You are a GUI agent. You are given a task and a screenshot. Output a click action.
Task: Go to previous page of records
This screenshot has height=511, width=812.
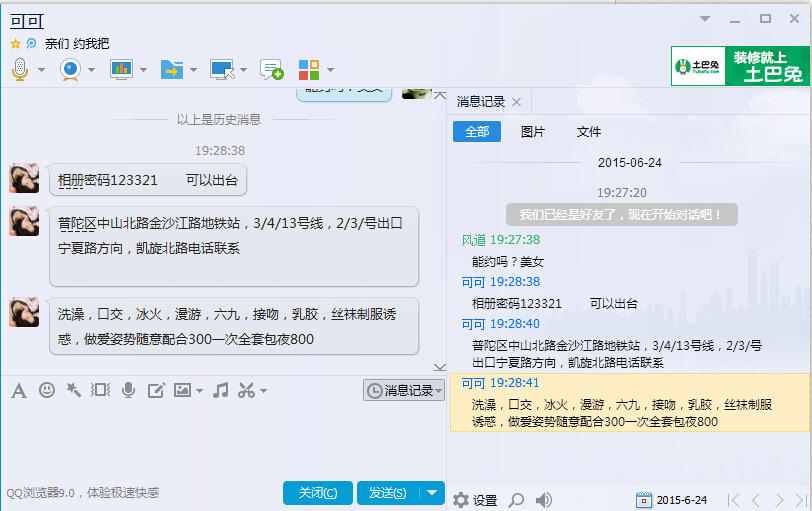pyautogui.click(x=756, y=500)
